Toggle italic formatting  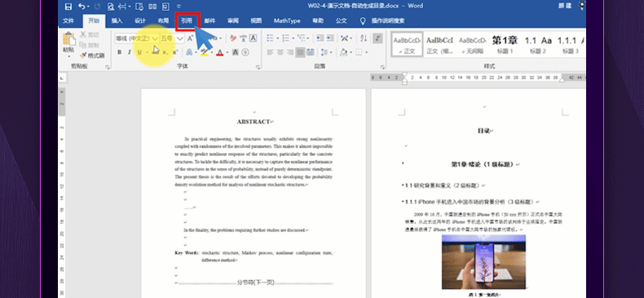129,52
